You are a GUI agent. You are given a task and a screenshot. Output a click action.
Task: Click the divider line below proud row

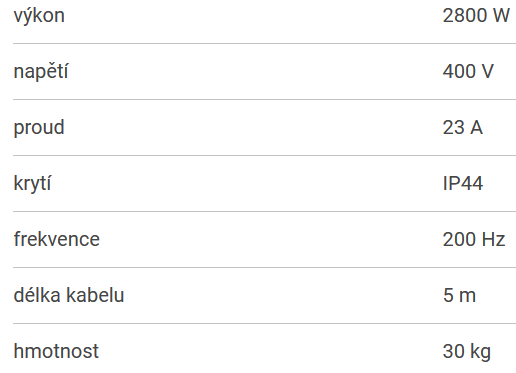(x=264, y=155)
